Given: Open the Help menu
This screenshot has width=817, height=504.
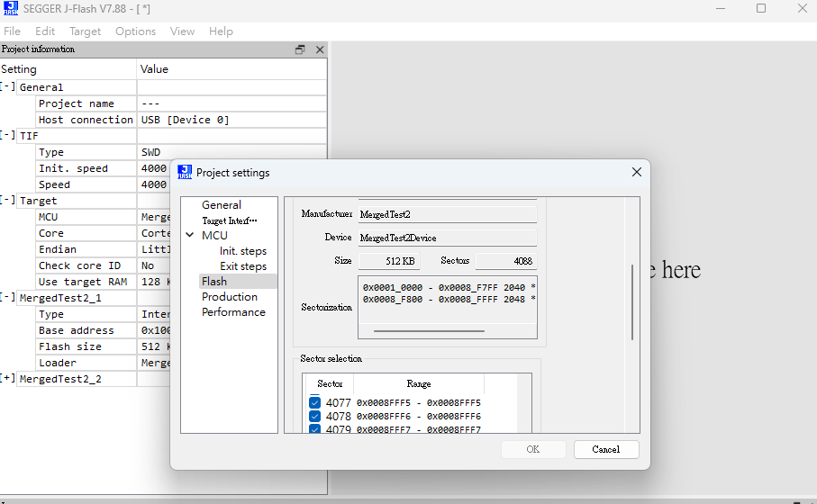Looking at the screenshot, I should pyautogui.click(x=221, y=31).
